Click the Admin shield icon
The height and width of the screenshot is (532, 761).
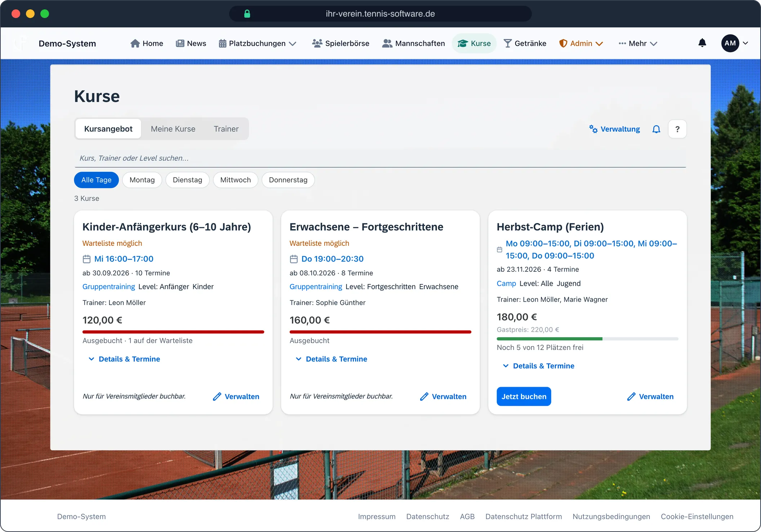click(x=563, y=43)
